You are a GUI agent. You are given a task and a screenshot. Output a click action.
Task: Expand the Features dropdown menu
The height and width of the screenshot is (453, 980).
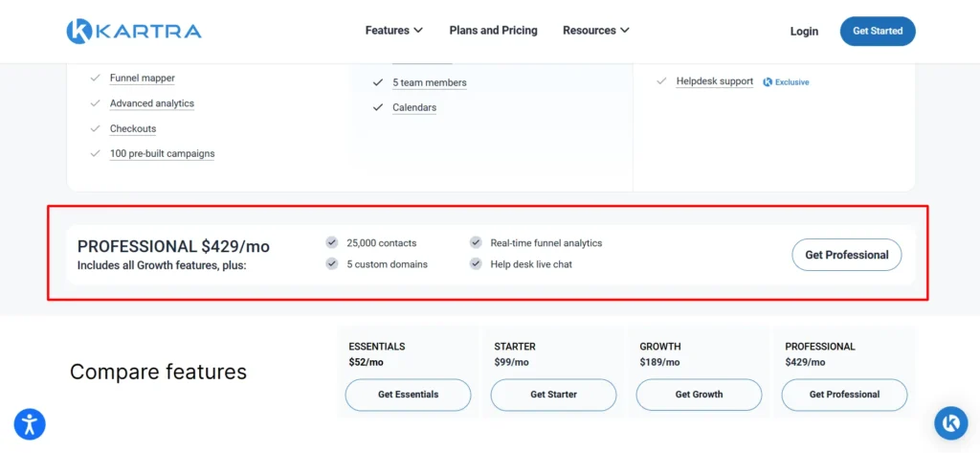(393, 30)
